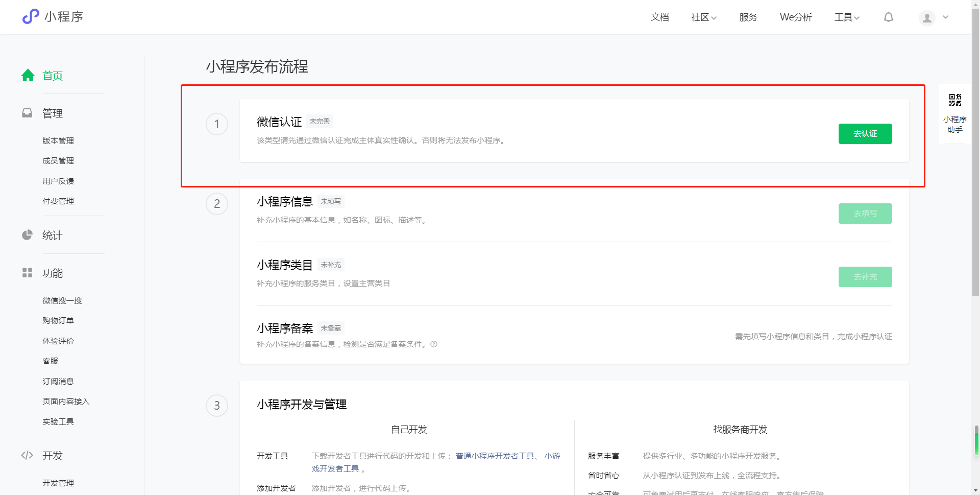Open 版本管理 in the sidebar

point(58,140)
